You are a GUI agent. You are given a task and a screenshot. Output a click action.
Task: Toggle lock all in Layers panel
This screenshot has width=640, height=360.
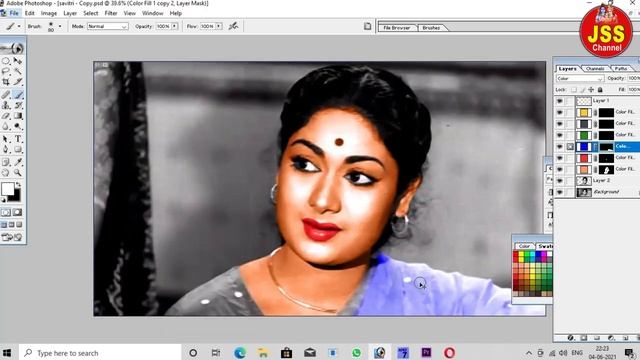point(600,89)
